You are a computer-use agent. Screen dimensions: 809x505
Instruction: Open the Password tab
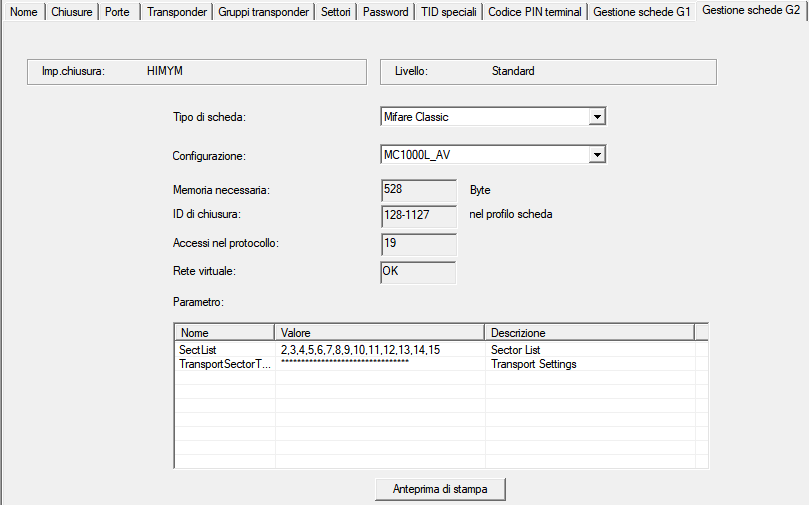pyautogui.click(x=385, y=12)
